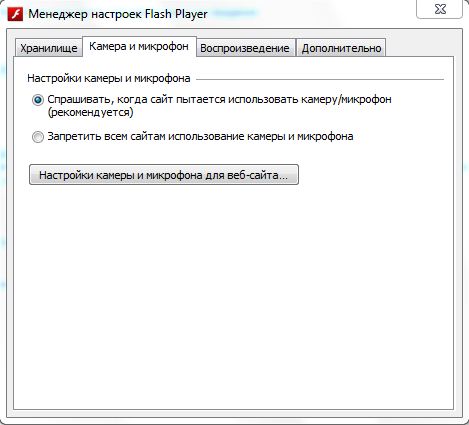Image resolution: width=469 pixels, height=425 pixels.
Task: Close the Flash Player settings manager window
Action: (440, 9)
